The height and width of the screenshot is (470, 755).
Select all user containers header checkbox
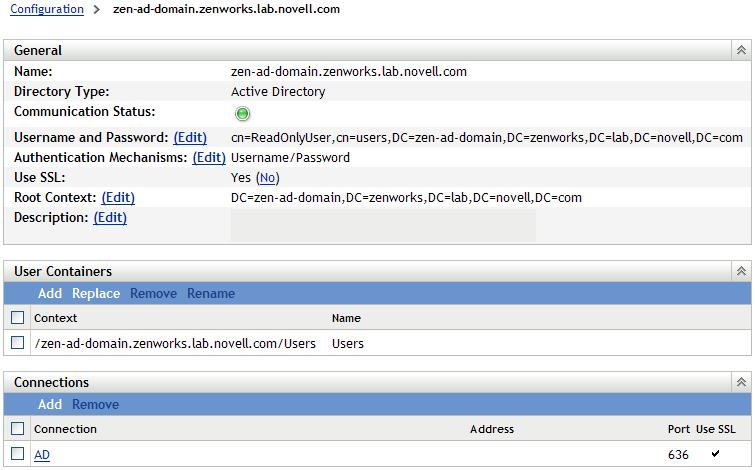coord(17,318)
